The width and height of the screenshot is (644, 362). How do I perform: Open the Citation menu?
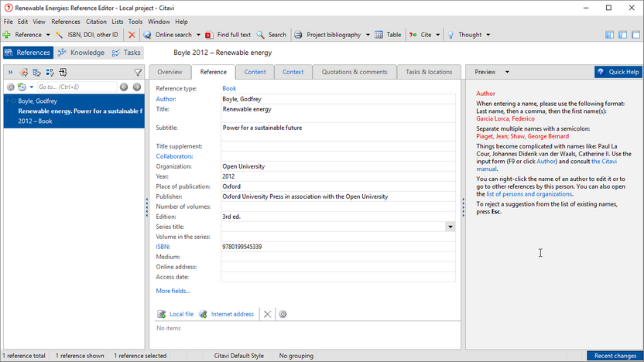point(96,22)
